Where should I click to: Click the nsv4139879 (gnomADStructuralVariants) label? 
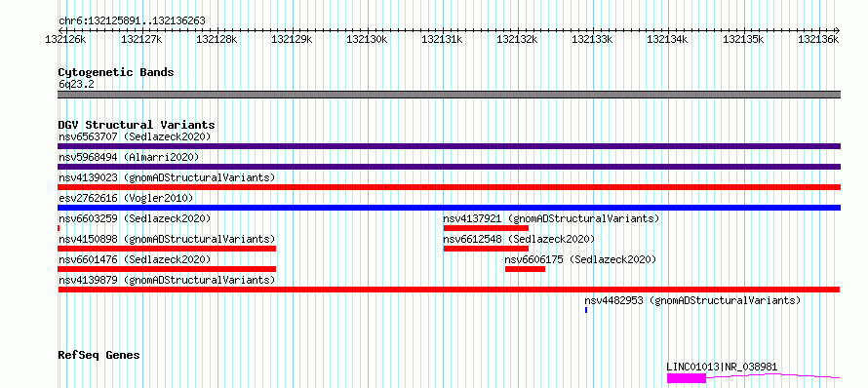pos(167,280)
